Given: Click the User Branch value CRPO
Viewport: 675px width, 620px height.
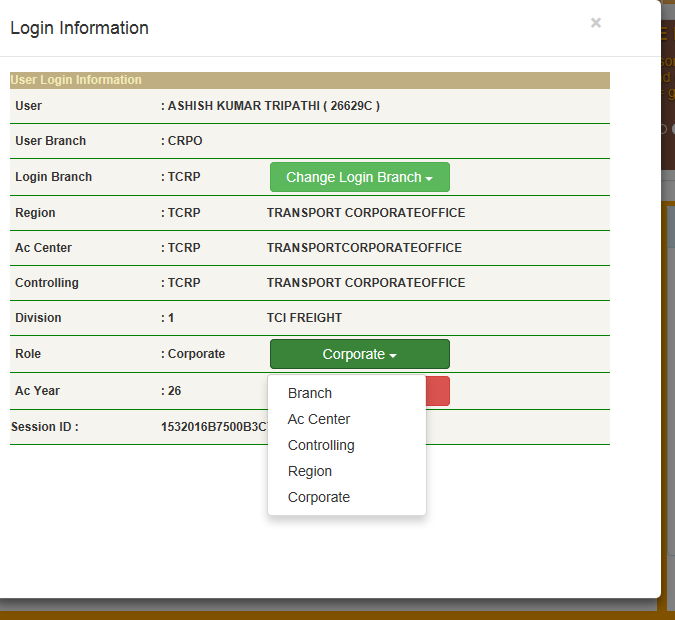Looking at the screenshot, I should 185,141.
